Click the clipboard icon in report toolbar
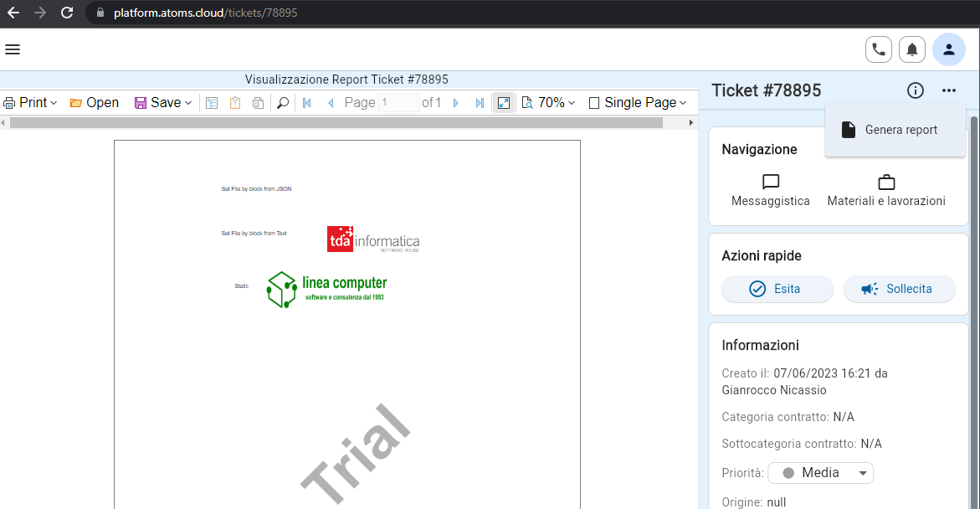This screenshot has width=980, height=509. [235, 102]
